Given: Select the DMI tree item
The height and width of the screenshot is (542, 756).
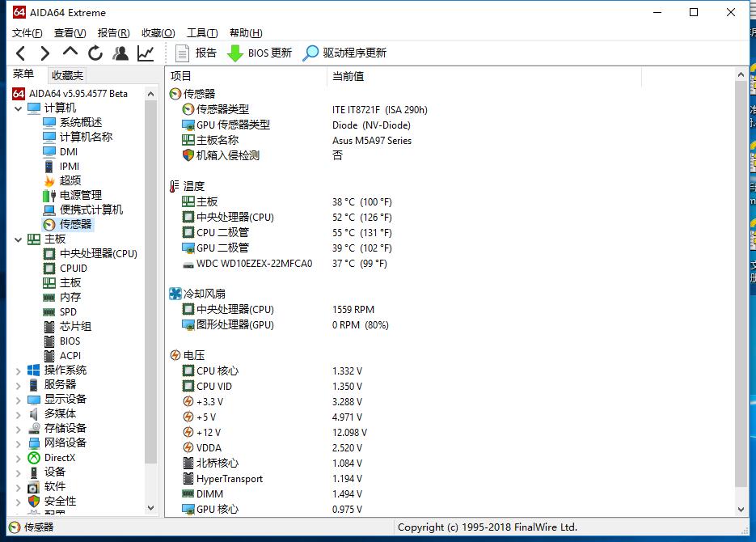Looking at the screenshot, I should click(61, 152).
